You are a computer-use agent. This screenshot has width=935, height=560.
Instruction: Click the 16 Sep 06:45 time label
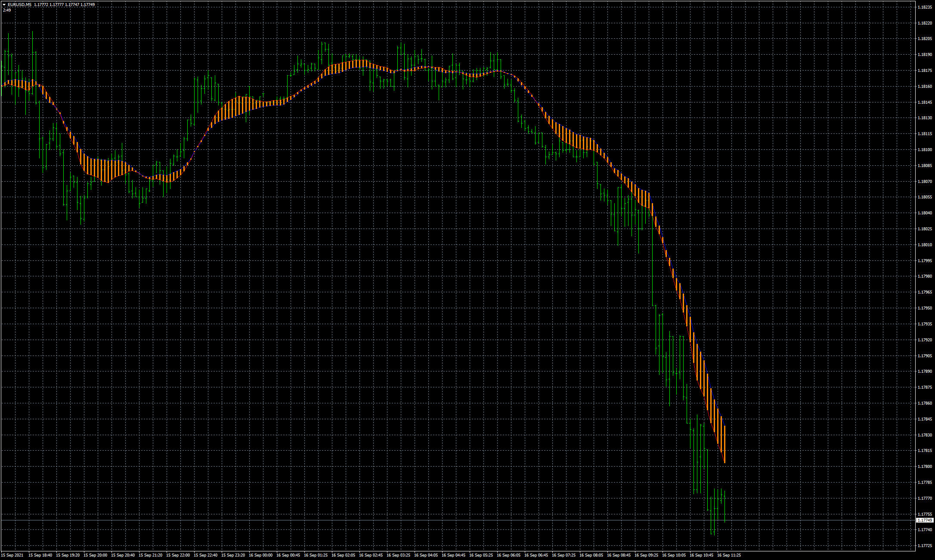click(536, 555)
